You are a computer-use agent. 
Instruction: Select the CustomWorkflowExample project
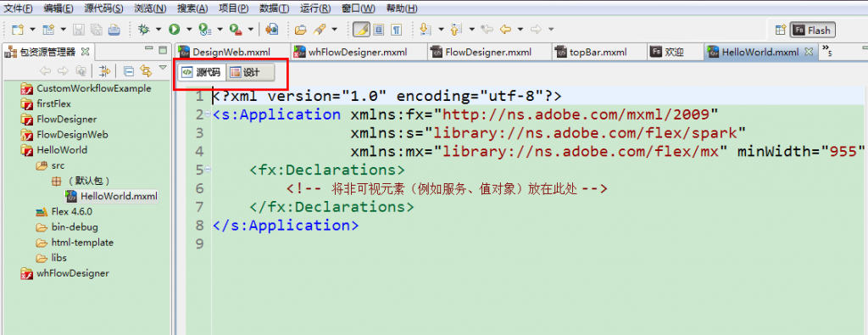[x=86, y=88]
